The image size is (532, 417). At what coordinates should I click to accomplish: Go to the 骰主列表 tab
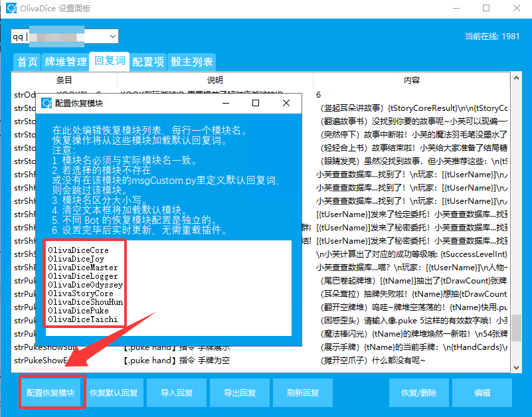tap(191, 62)
